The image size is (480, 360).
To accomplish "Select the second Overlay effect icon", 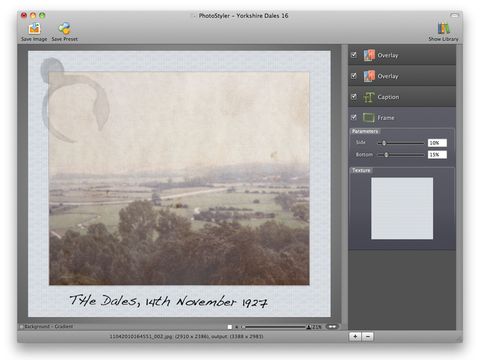I will click(369, 76).
